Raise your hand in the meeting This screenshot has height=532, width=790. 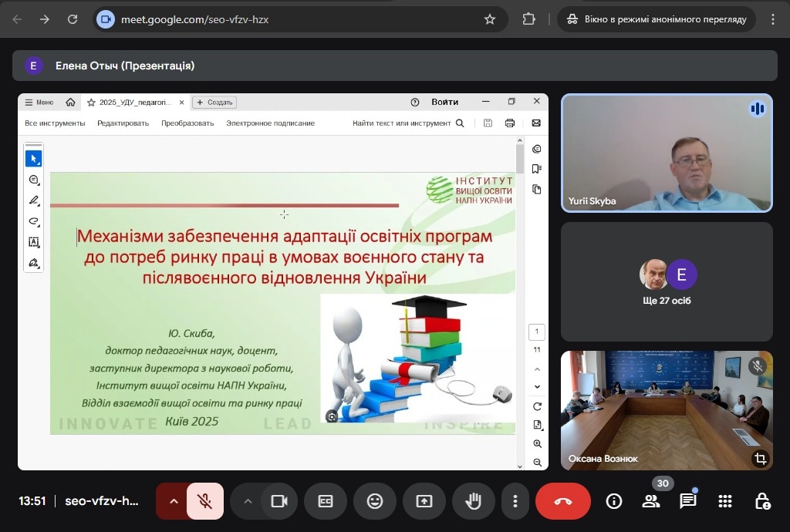click(x=473, y=501)
